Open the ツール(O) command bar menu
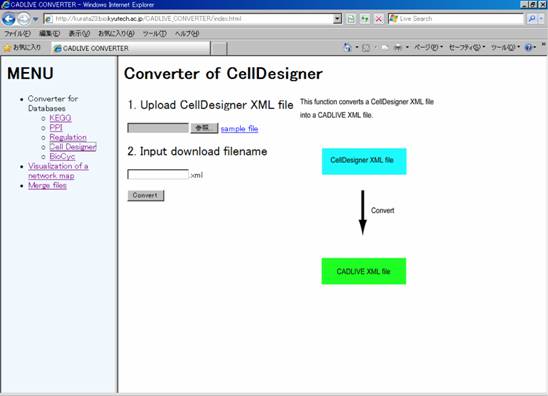 pyautogui.click(x=505, y=47)
